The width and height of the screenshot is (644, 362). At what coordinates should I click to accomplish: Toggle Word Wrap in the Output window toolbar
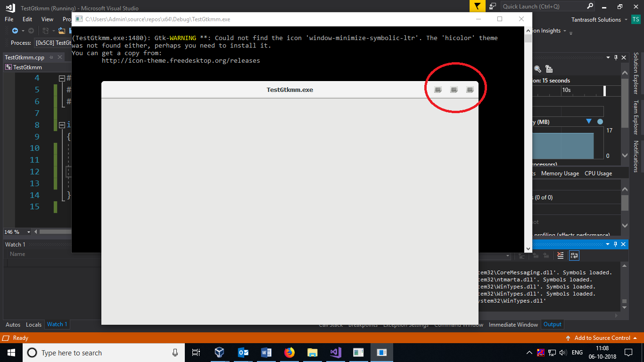574,255
